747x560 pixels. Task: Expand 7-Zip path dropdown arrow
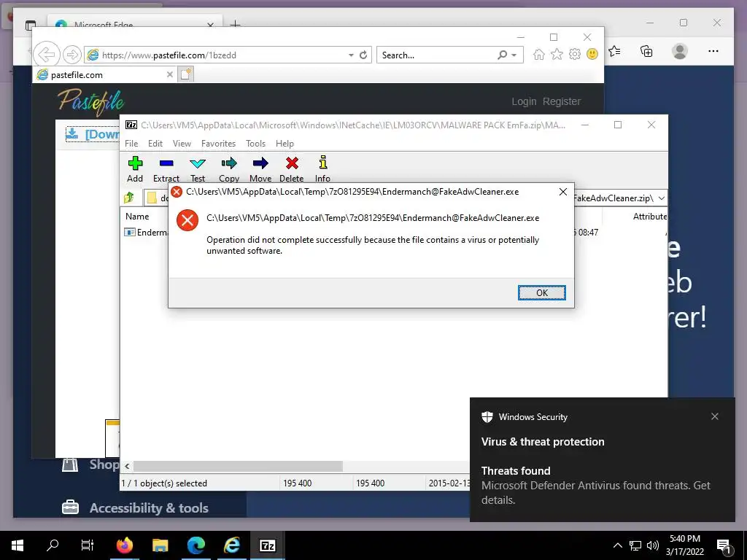point(661,198)
